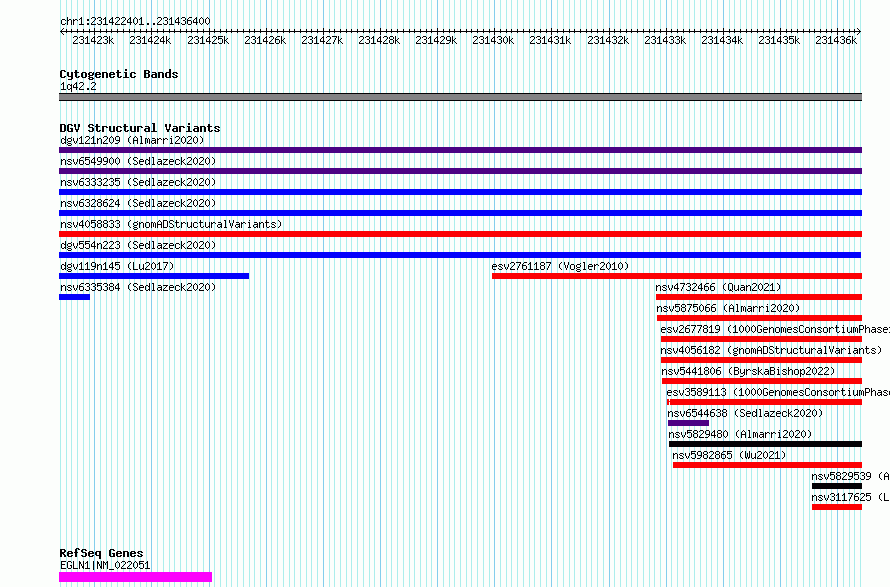Click the nsv3117625 variant label

click(850, 497)
